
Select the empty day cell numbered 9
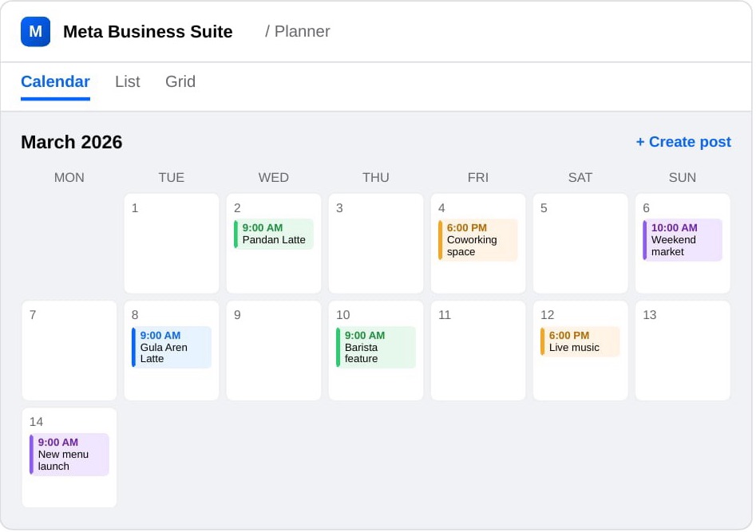point(274,350)
